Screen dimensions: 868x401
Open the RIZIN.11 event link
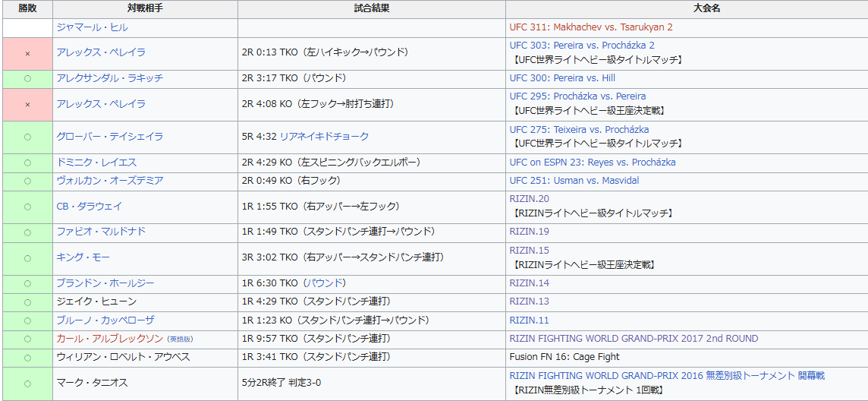[x=529, y=320]
